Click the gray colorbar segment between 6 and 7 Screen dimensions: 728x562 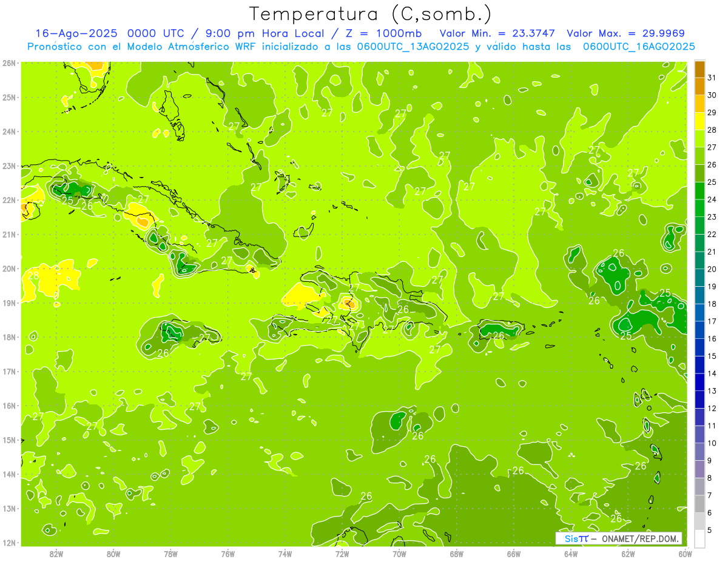point(699,504)
